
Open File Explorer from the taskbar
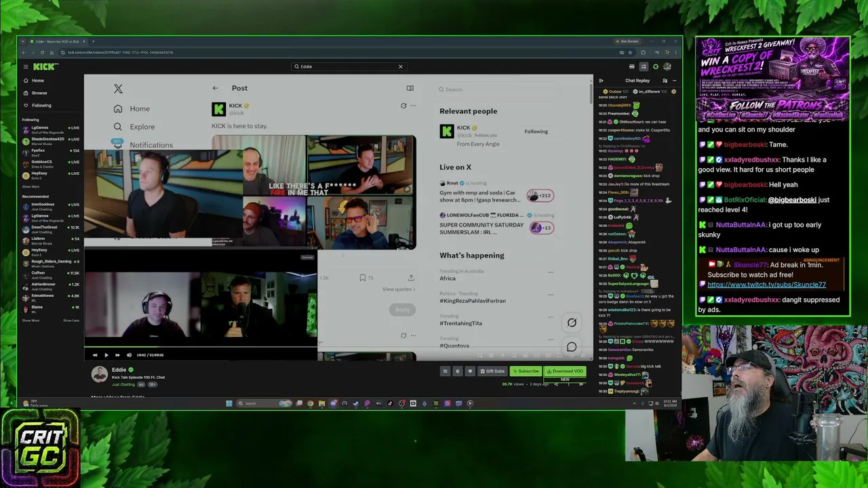(321, 403)
